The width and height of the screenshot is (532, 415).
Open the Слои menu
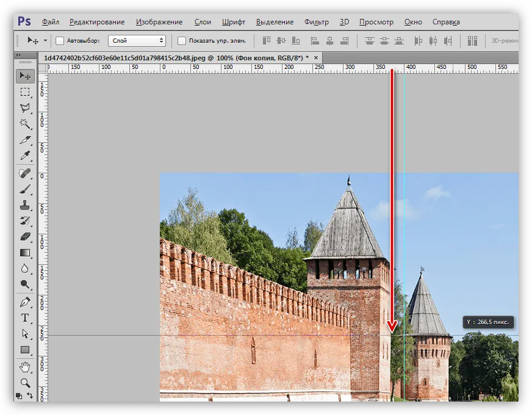[203, 22]
